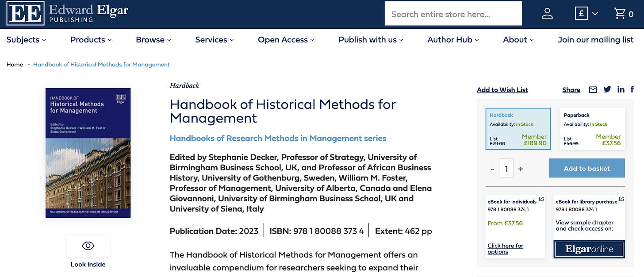Viewport: 644px width, 277px height.
Task: Click From £37.56 eBook price
Action: pos(505,223)
